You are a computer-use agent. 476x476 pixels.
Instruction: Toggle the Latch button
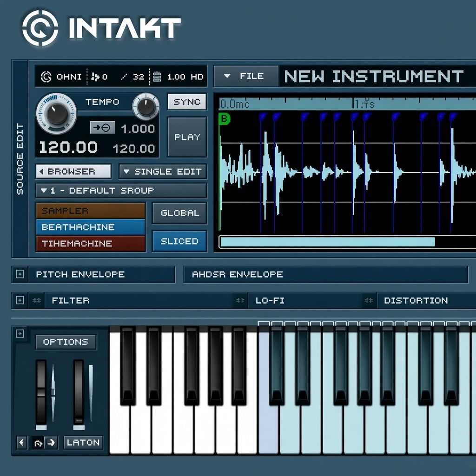click(83, 443)
